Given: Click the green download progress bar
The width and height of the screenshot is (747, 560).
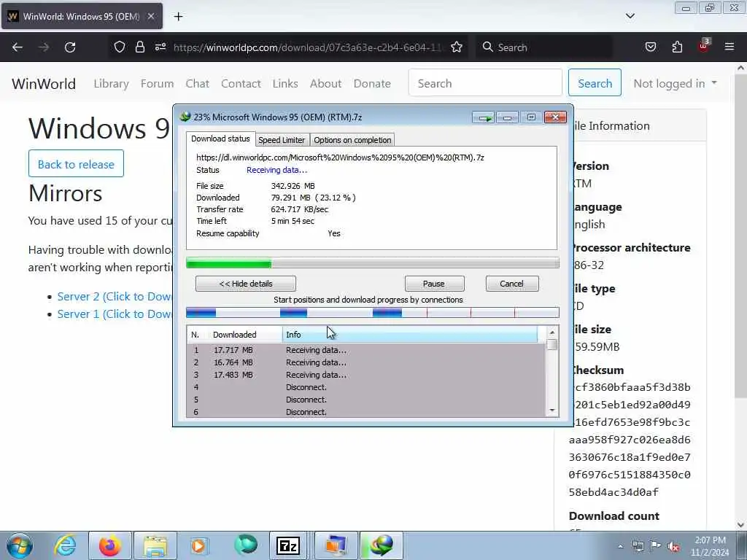Looking at the screenshot, I should pos(373,262).
